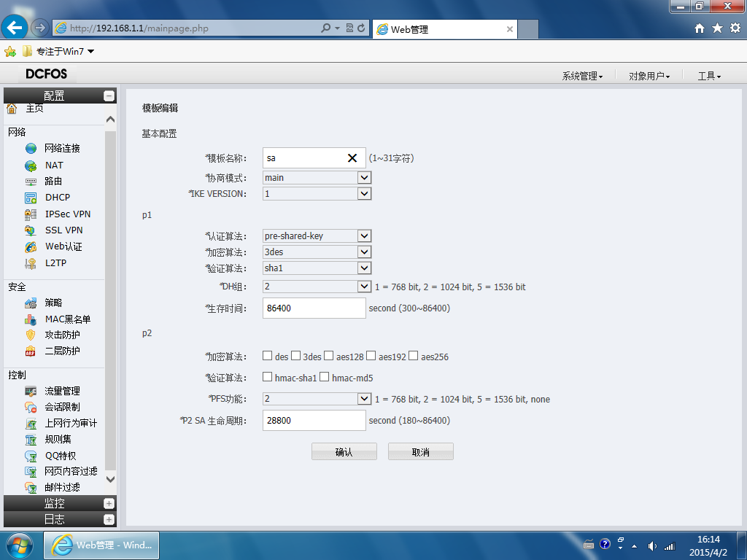This screenshot has width=747, height=560.
Task: Open the IPSec VPN sidebar icon
Action: pyautogui.click(x=31, y=215)
